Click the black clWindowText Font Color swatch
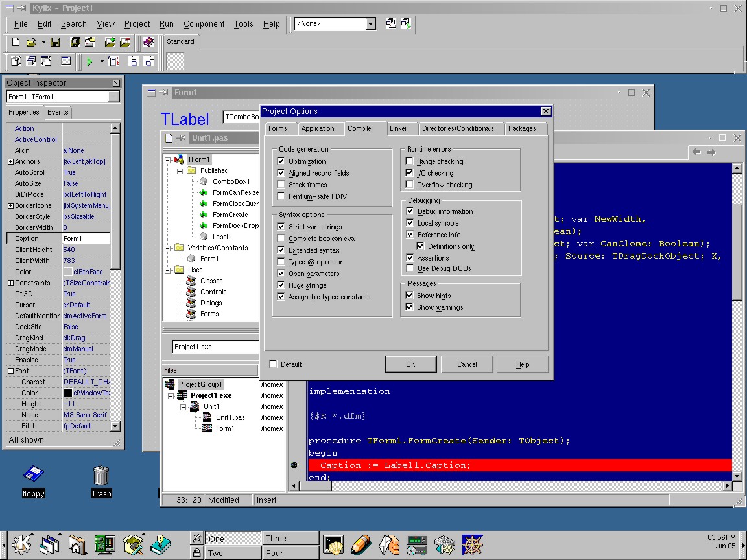The width and height of the screenshot is (747, 560). pyautogui.click(x=67, y=393)
